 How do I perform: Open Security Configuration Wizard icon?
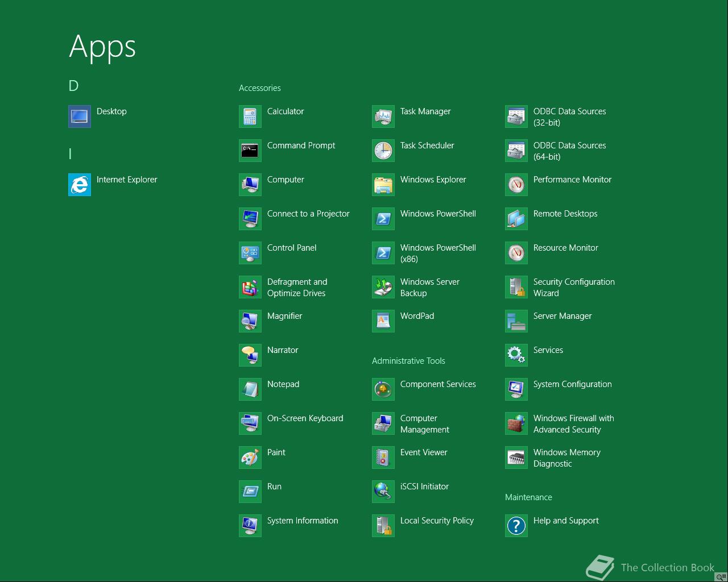tap(516, 287)
